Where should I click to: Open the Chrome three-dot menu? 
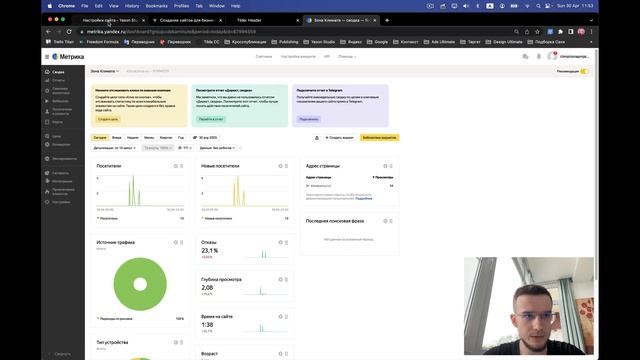(591, 31)
